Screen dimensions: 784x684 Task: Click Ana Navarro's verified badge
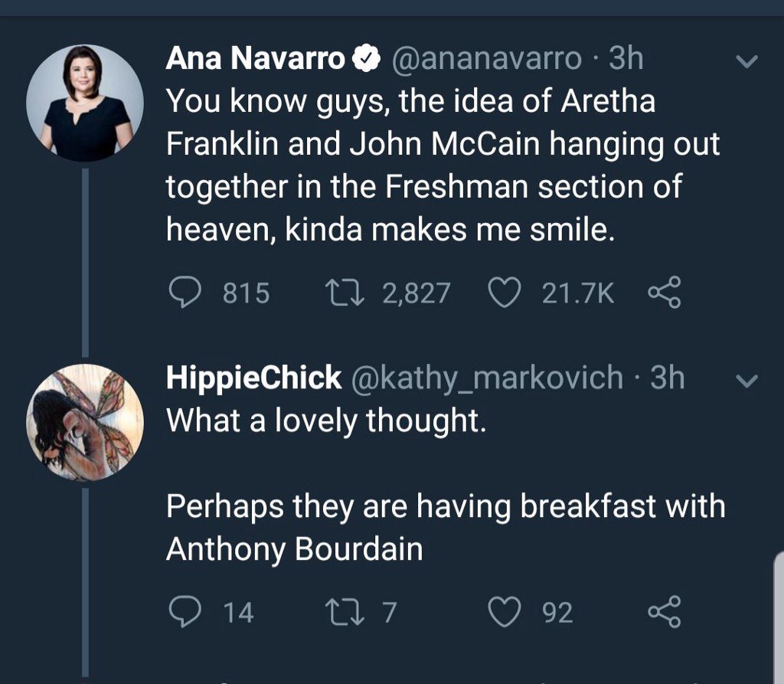(x=367, y=60)
